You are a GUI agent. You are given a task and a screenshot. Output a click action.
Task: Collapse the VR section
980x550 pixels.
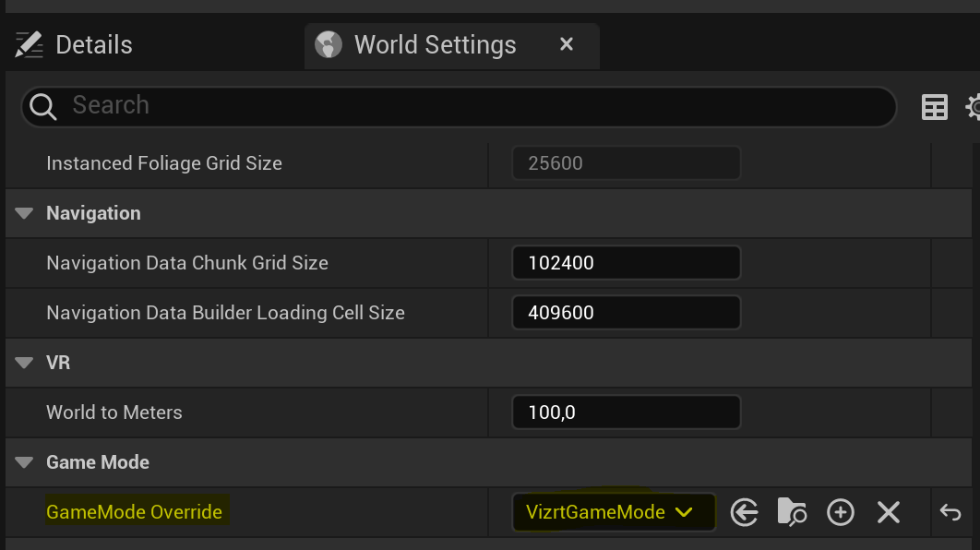click(25, 363)
